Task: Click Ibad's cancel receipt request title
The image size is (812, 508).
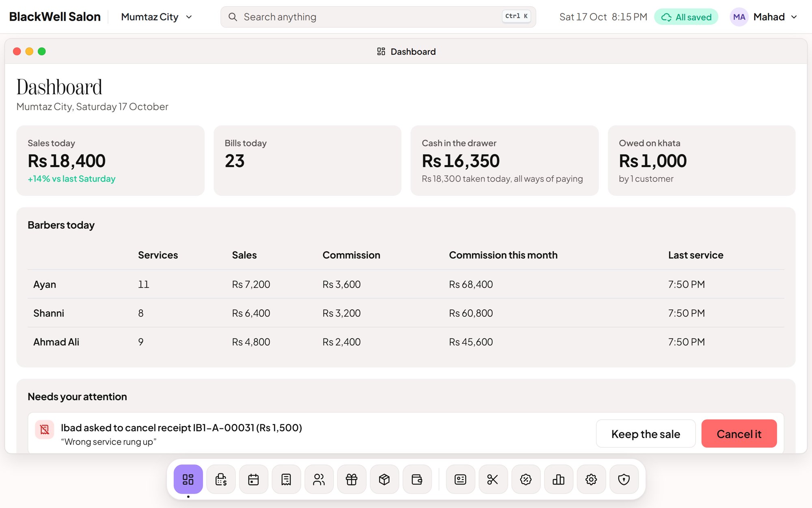Action: click(x=181, y=428)
